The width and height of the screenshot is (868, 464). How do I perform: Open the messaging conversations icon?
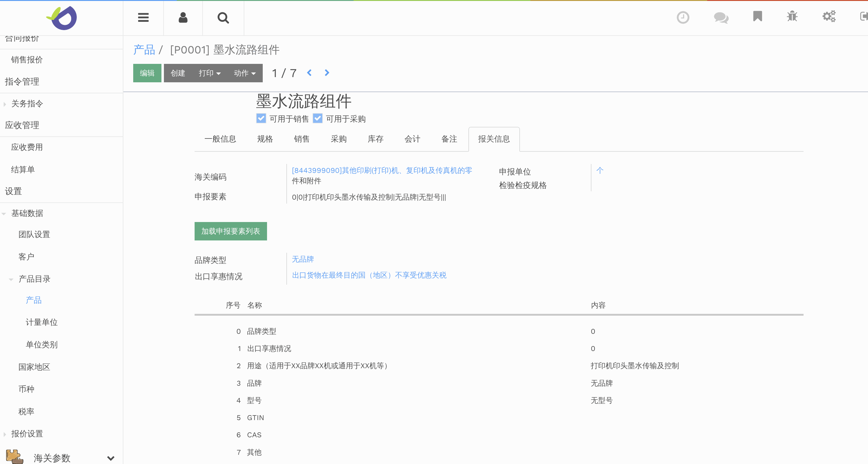click(x=721, y=18)
